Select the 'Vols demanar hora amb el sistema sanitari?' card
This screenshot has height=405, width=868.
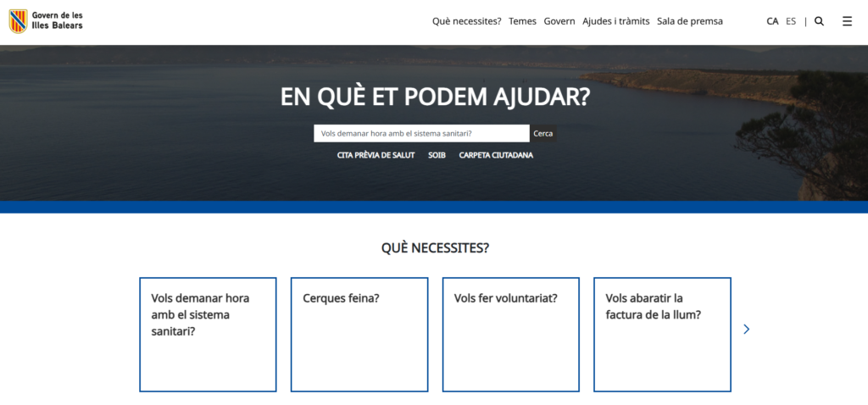pos(208,334)
